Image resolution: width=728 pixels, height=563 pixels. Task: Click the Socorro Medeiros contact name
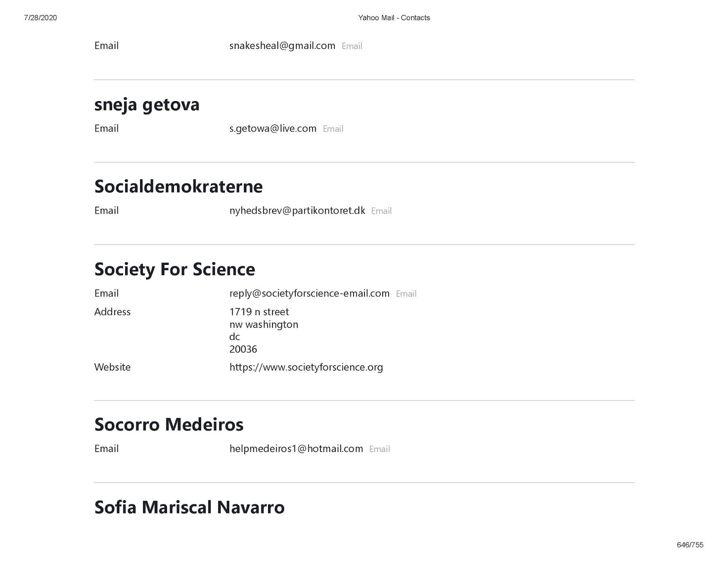coord(169,424)
